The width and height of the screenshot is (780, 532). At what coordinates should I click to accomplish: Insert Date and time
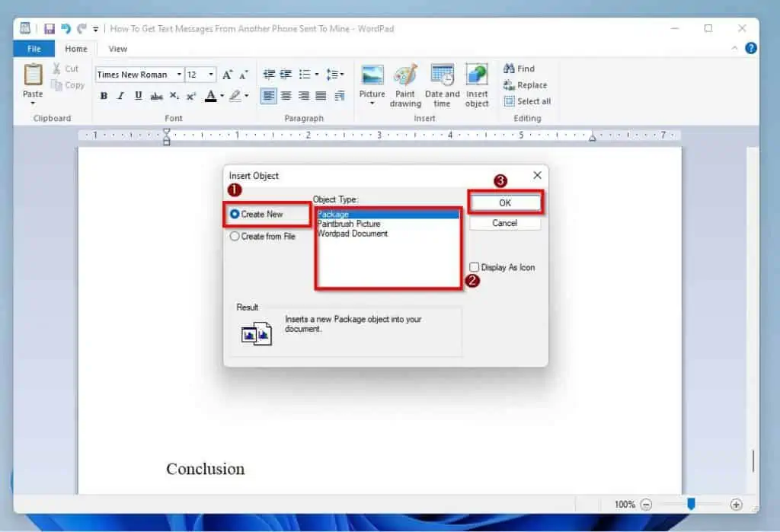443,85
